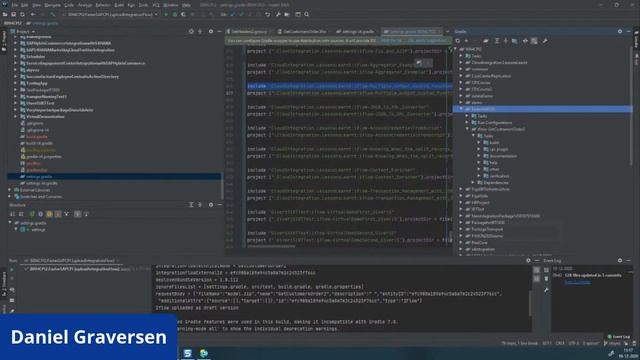Image resolution: width=640 pixels, height=360 pixels.
Task: Click the Hide the tip link
Action: [x=391, y=41]
